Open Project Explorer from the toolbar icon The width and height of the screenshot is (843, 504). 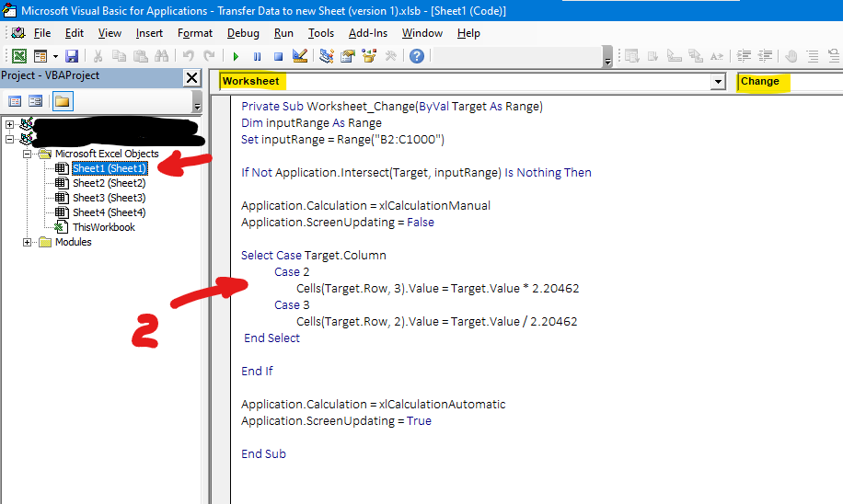(x=327, y=56)
